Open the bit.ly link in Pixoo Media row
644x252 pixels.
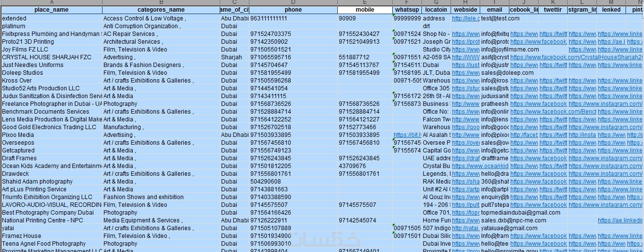coord(407,135)
